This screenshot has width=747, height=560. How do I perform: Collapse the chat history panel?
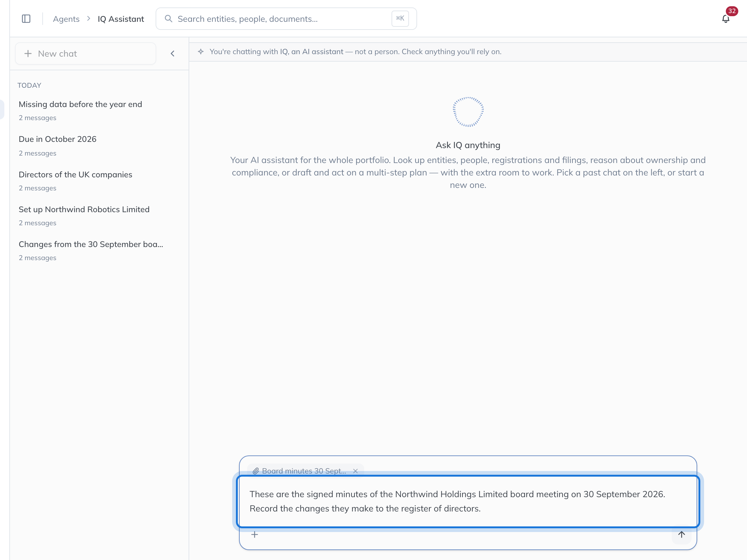coord(172,54)
